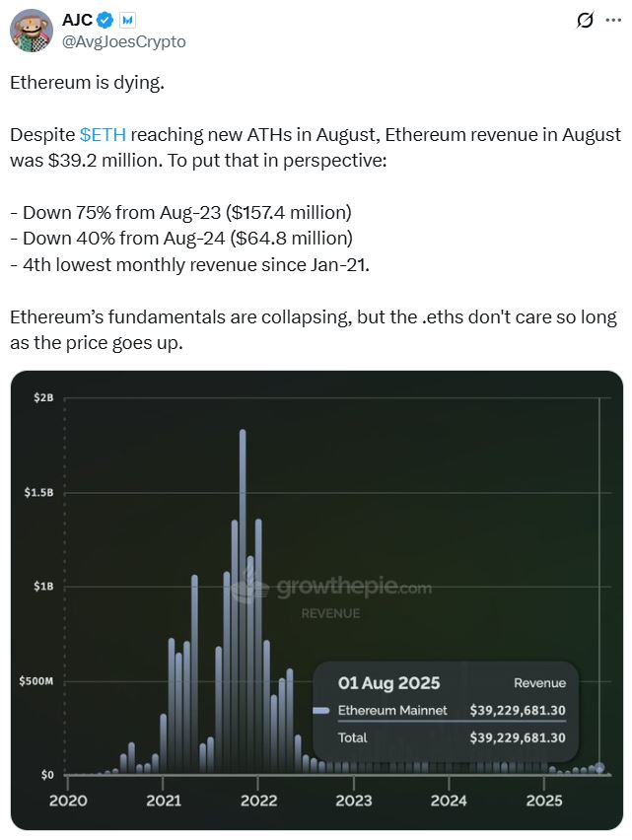Click the affiliate badge next to AJC
The image size is (632, 840).
coord(128,21)
